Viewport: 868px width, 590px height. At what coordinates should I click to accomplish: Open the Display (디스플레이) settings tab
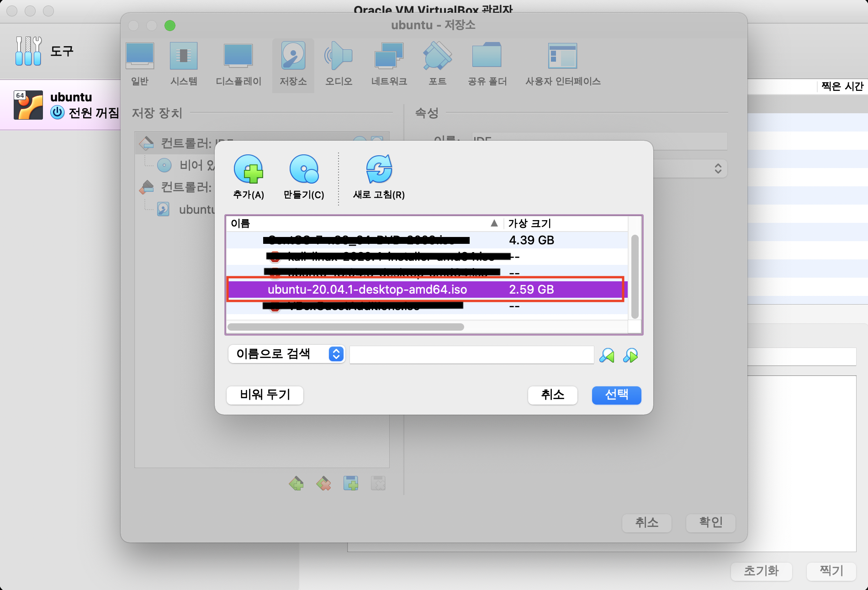pos(238,64)
